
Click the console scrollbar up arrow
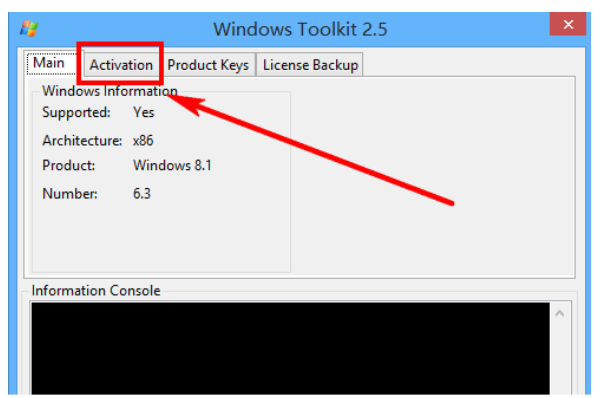[560, 314]
